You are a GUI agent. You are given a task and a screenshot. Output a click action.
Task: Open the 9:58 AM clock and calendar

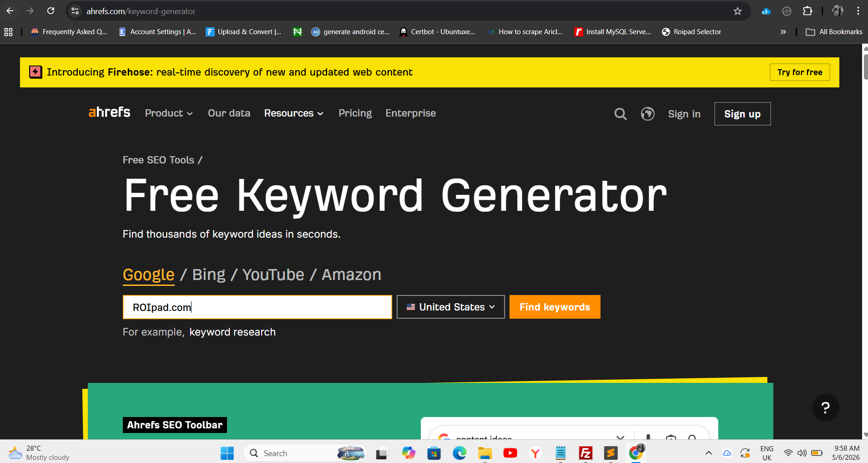[846, 453]
